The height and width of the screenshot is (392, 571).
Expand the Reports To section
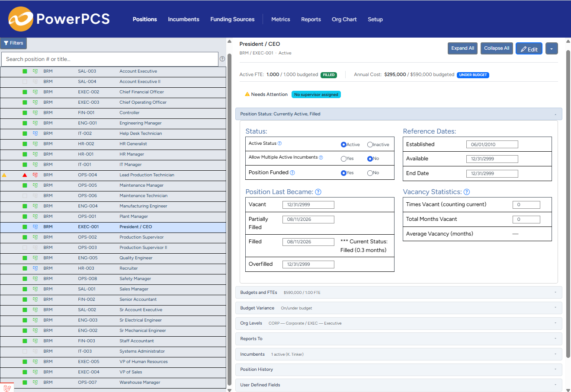coord(398,339)
